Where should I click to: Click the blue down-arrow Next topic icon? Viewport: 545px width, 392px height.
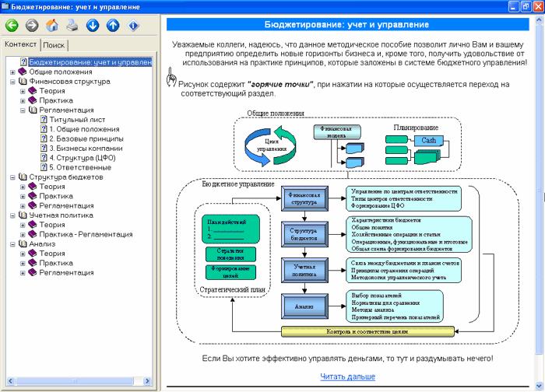click(93, 26)
